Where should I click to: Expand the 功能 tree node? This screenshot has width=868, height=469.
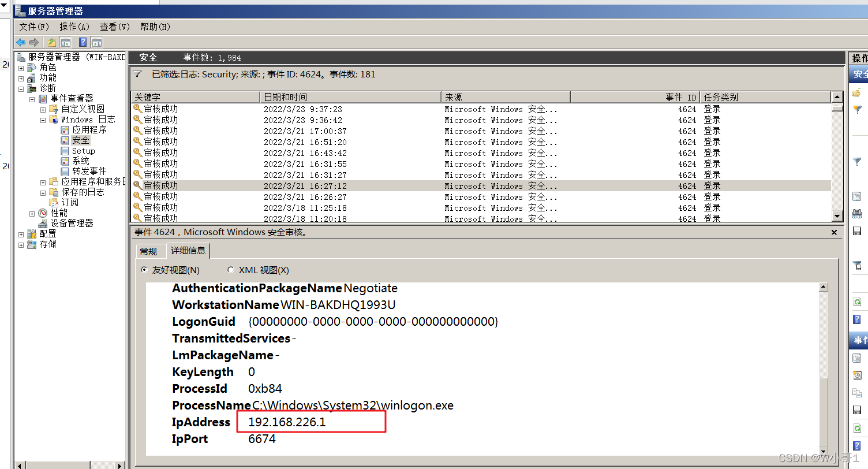[x=21, y=78]
